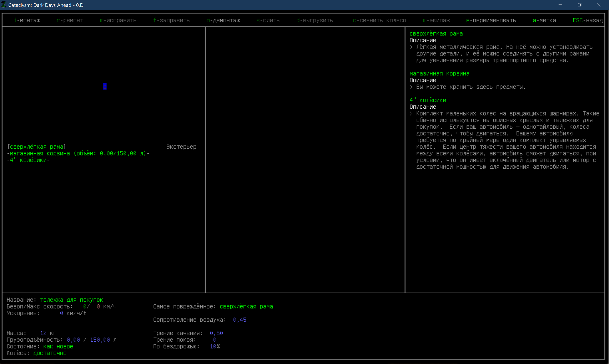609x364 pixels.
Task: Expand the магазинная корзина description arrow
Action: [x=411, y=87]
